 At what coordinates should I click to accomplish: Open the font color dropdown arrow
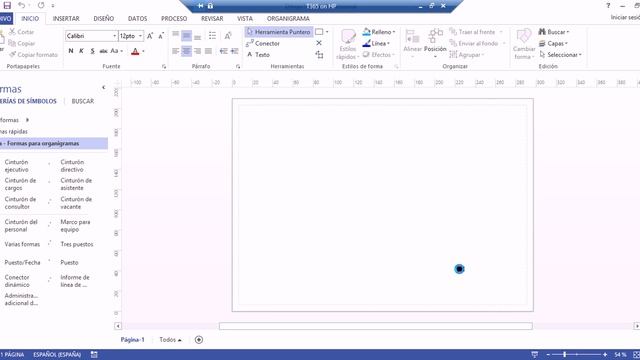coord(143,51)
